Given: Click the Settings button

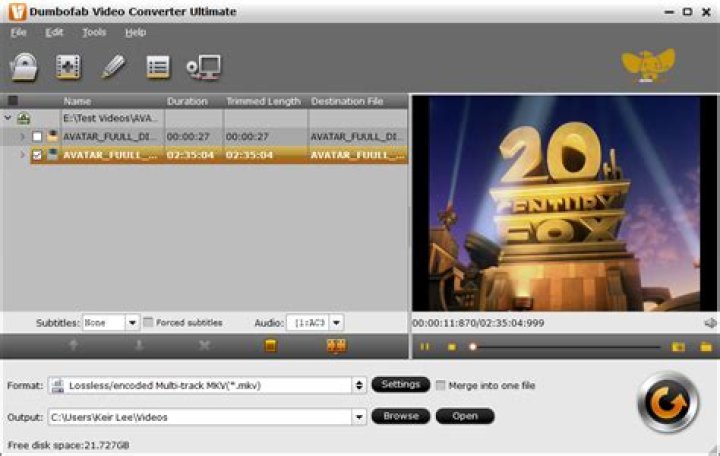Looking at the screenshot, I should click(400, 385).
